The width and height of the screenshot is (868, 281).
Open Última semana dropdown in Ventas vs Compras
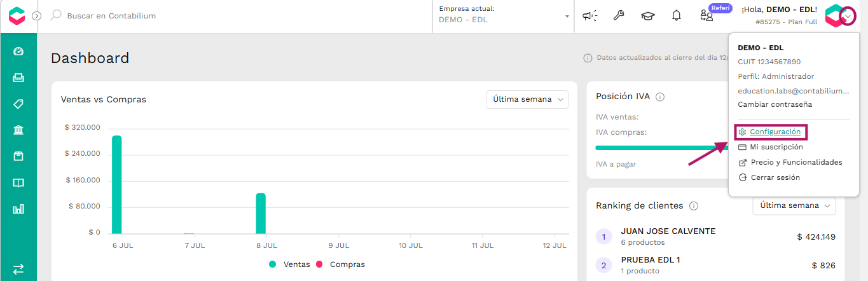click(x=527, y=99)
